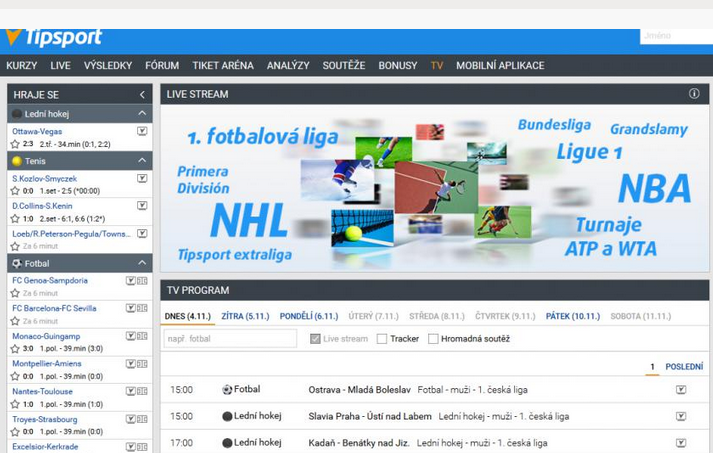Select the TV navigation item
The width and height of the screenshot is (713, 453).
coord(437,65)
